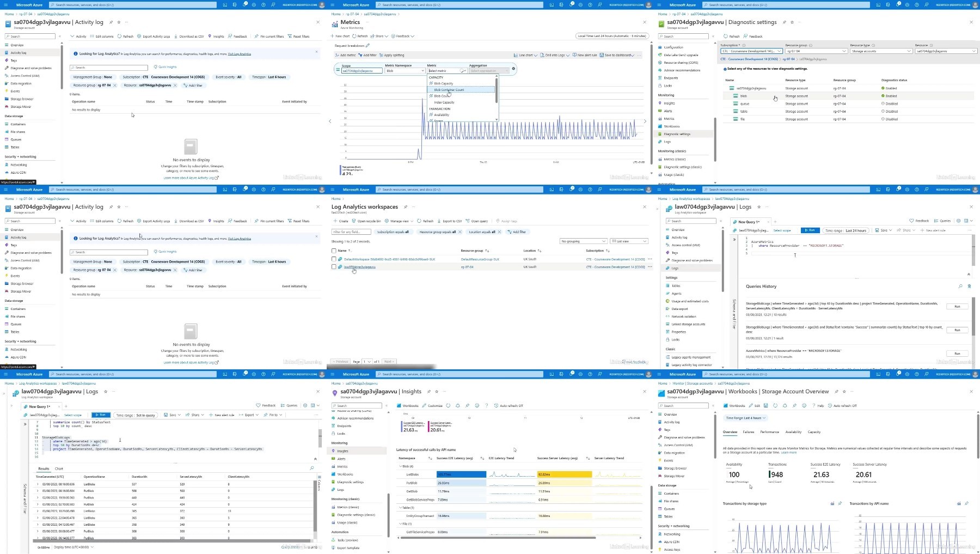Click trash icon in Queries History header

coord(969,286)
